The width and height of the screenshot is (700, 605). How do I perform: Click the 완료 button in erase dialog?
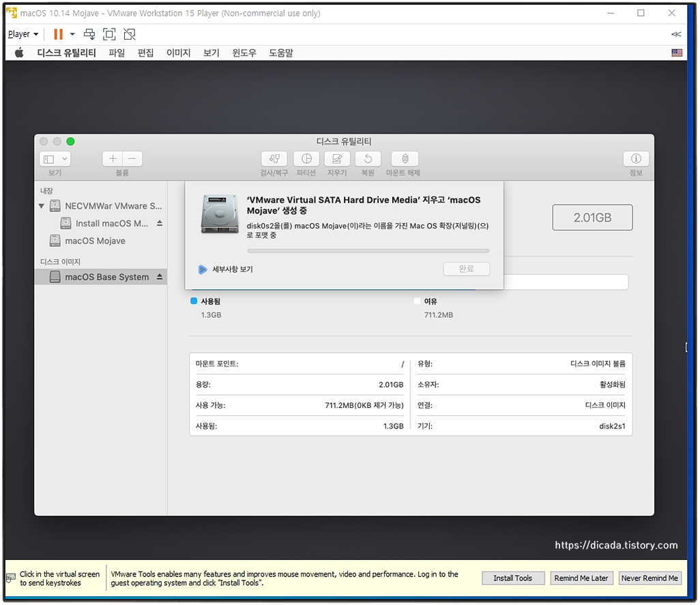pyautogui.click(x=467, y=269)
